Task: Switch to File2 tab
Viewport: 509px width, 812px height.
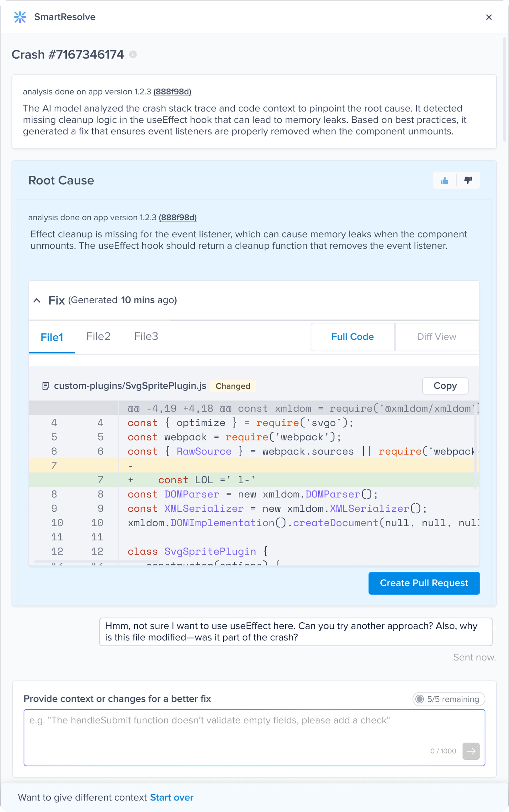Action: (x=98, y=336)
